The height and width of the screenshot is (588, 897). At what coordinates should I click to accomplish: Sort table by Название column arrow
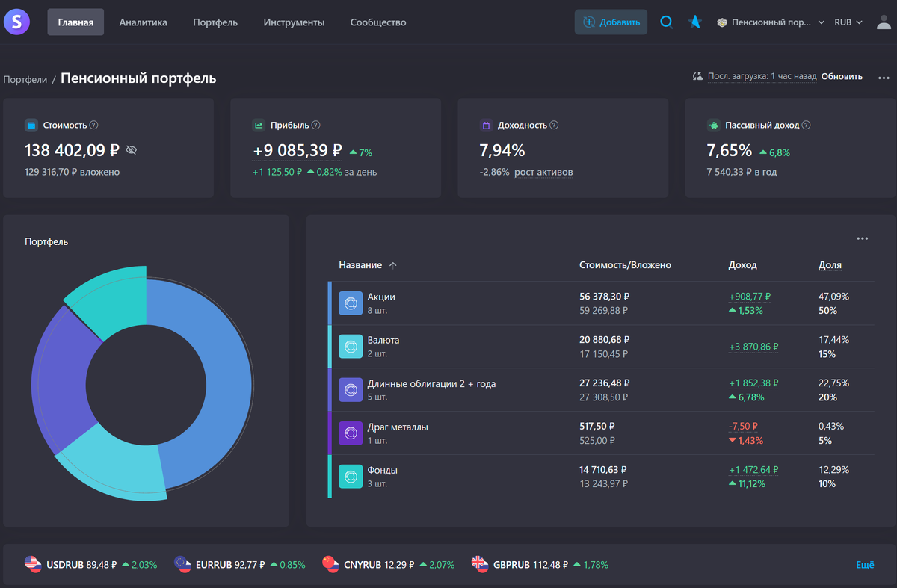click(393, 265)
